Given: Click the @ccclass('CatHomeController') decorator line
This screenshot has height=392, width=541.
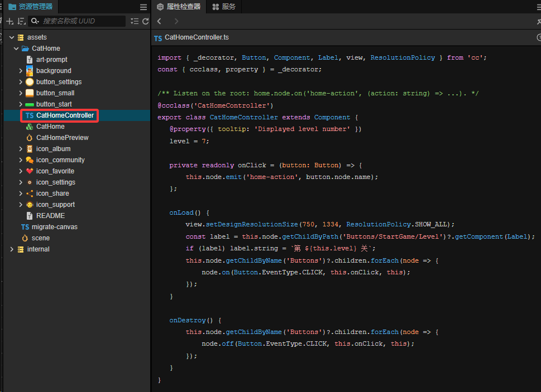Looking at the screenshot, I should [216, 105].
